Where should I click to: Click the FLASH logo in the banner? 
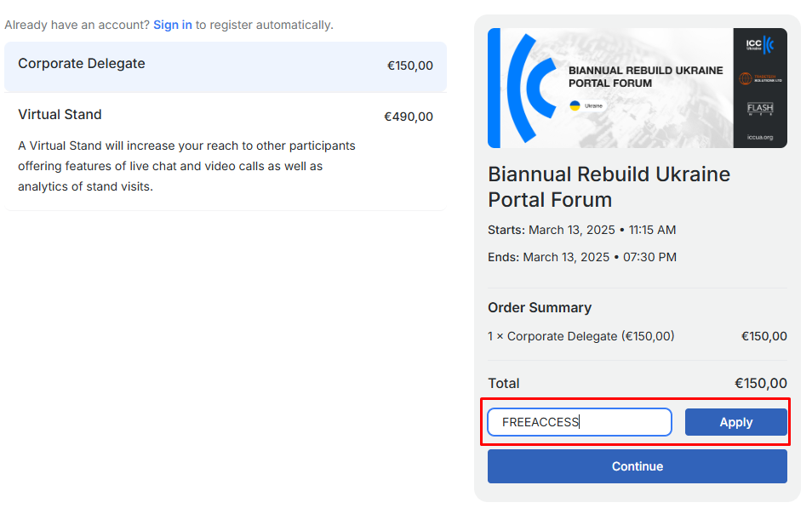pos(760,108)
